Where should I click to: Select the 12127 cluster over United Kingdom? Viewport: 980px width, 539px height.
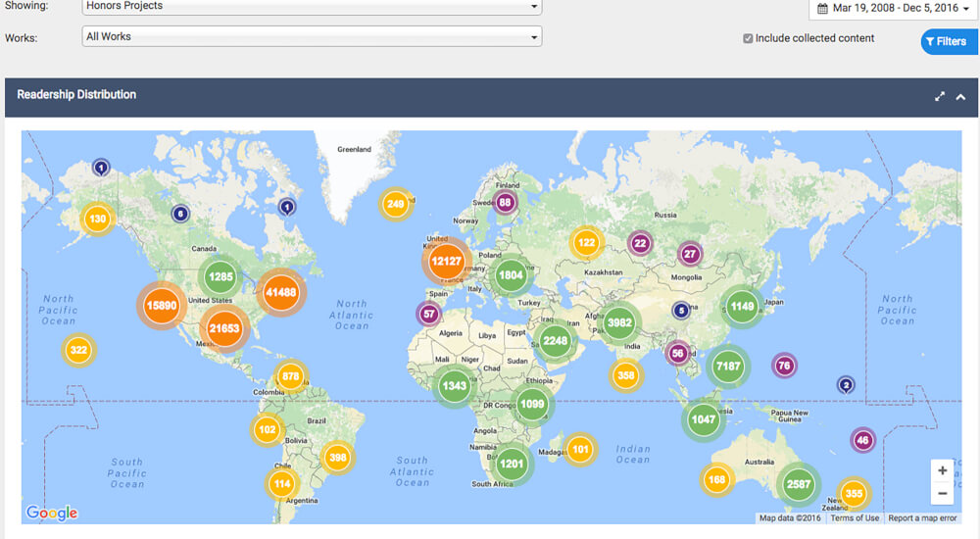pos(446,262)
